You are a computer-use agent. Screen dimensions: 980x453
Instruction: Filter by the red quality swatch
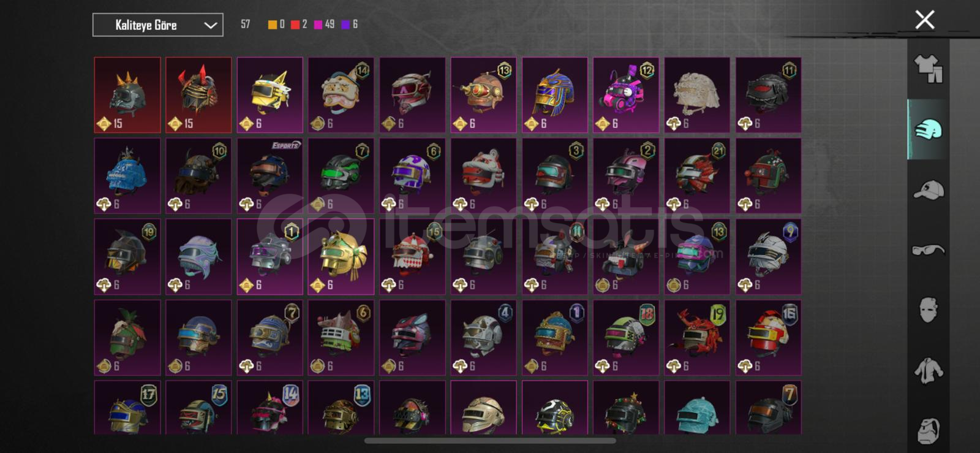click(x=295, y=25)
